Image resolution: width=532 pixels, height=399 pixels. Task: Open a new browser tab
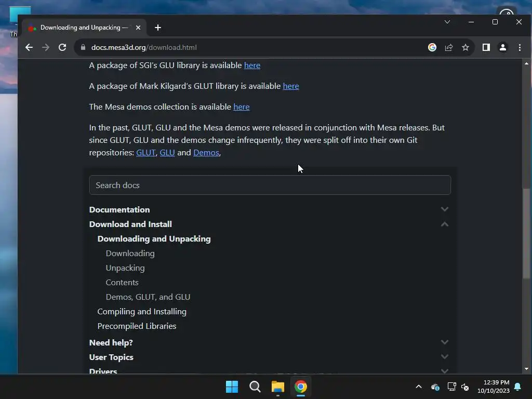158,28
